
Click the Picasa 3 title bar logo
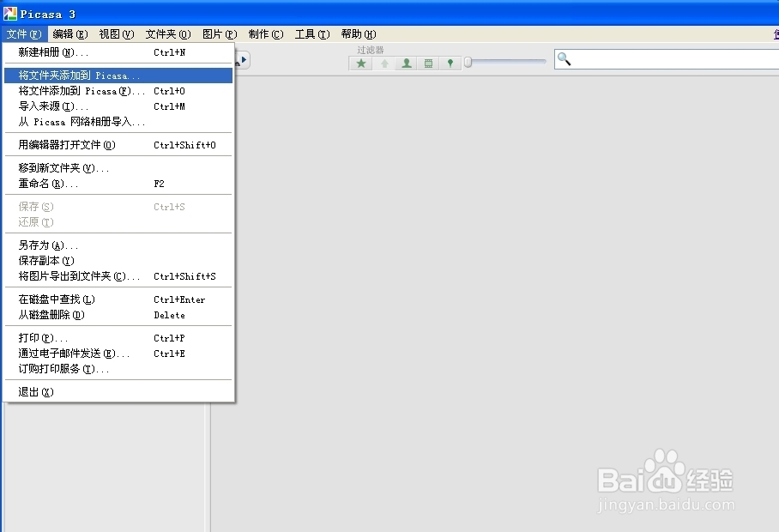(10, 14)
